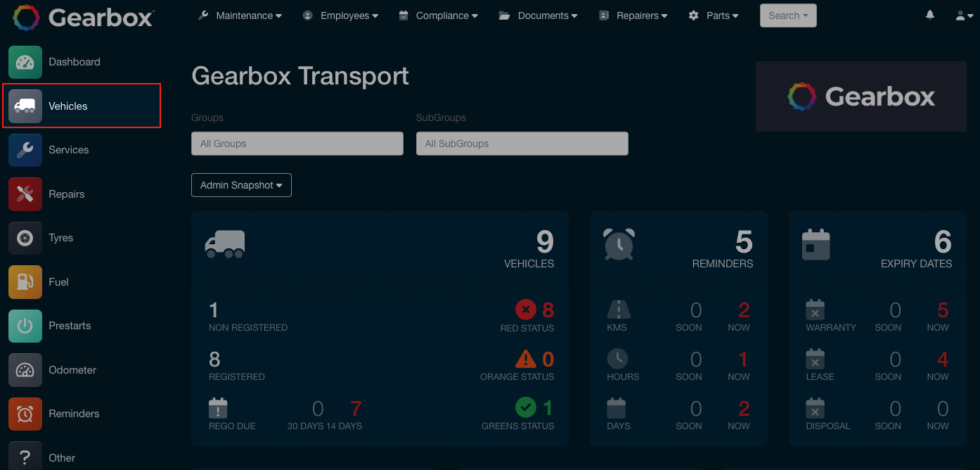The image size is (980, 470).
Task: Click the Fuel pump icon
Action: click(x=25, y=282)
